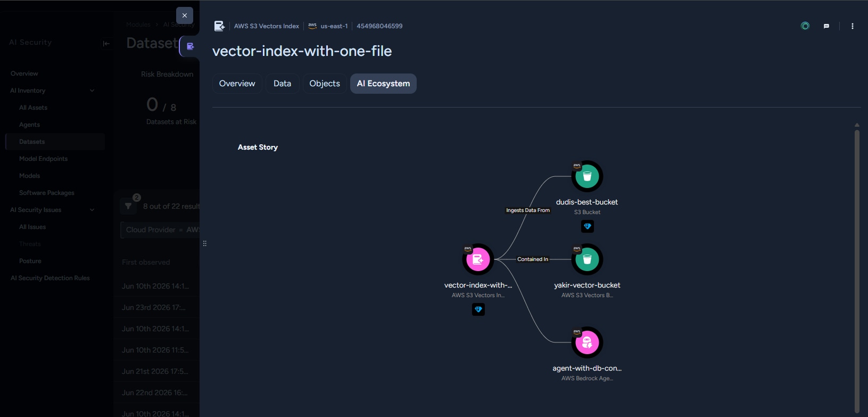Click the agent-with-db-con... node label
Screen dimensions: 868x417
tap(587, 368)
